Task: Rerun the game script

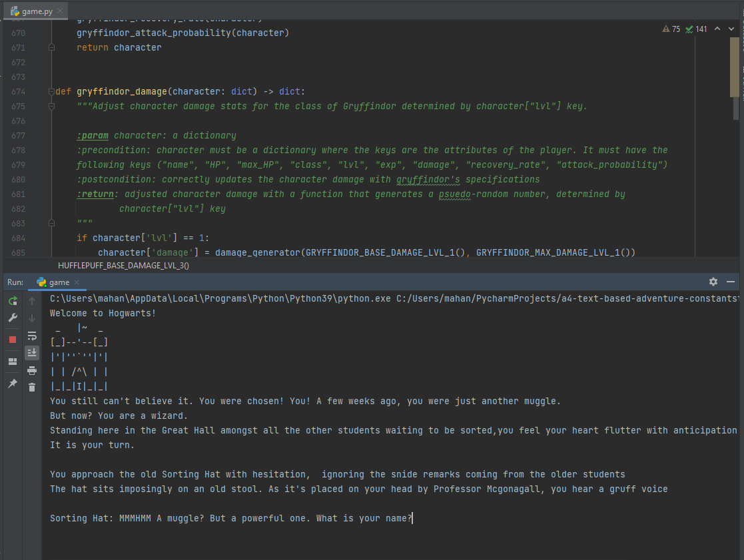Action: pyautogui.click(x=12, y=301)
